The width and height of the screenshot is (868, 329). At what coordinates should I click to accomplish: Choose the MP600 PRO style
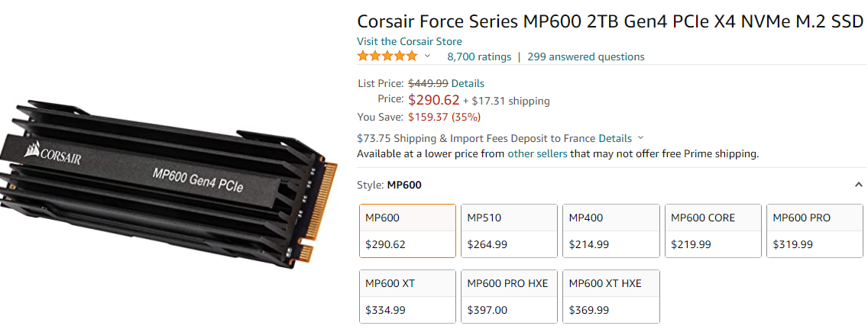point(815,231)
